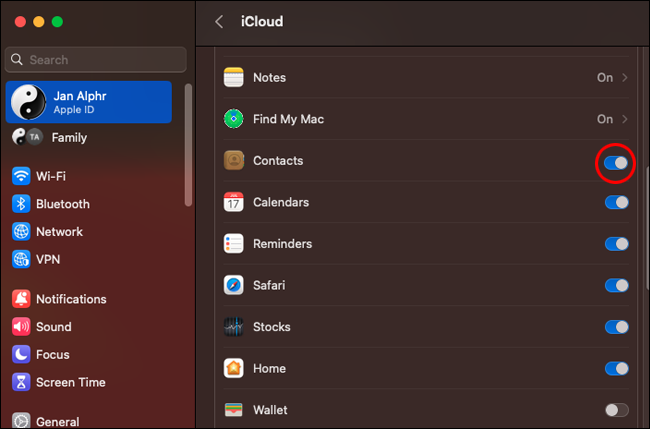The height and width of the screenshot is (429, 650).
Task: Click the Family avatars icon
Action: (27, 137)
